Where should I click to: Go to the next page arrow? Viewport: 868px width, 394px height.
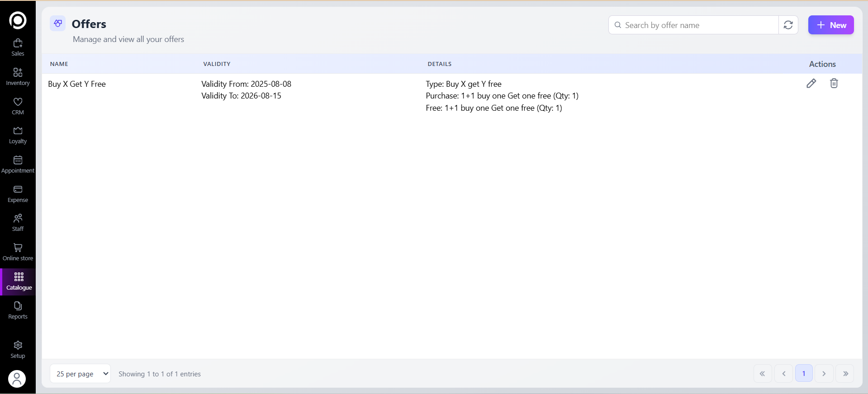tap(824, 374)
